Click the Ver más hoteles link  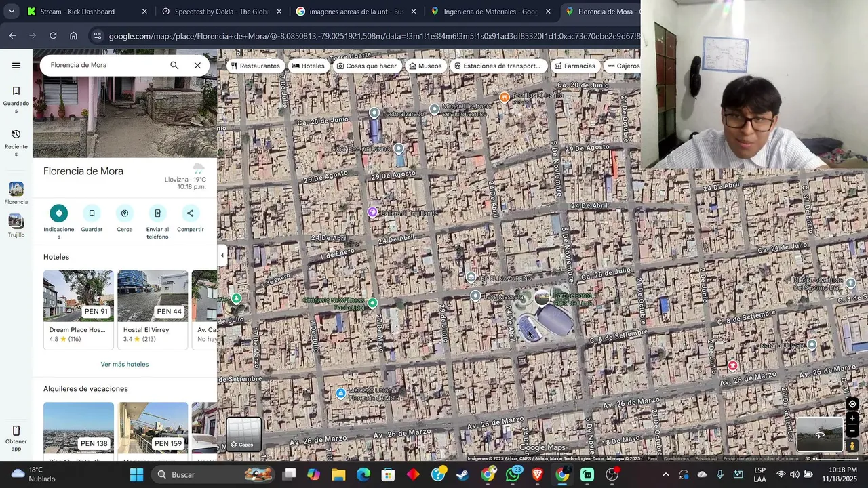(125, 364)
